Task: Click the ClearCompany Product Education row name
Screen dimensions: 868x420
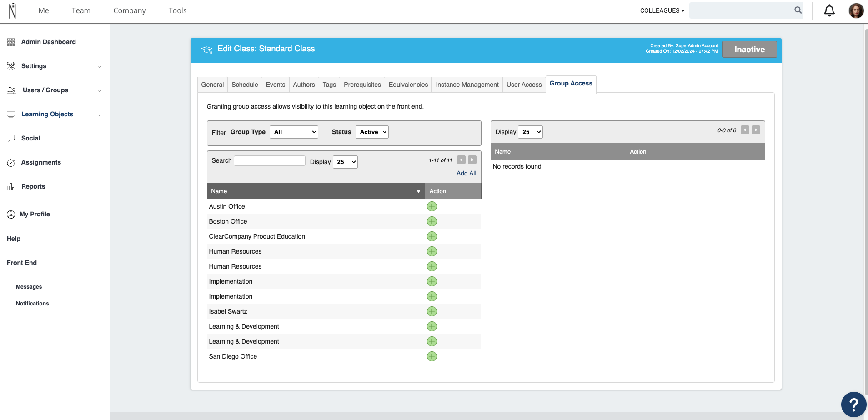Action: click(x=257, y=236)
